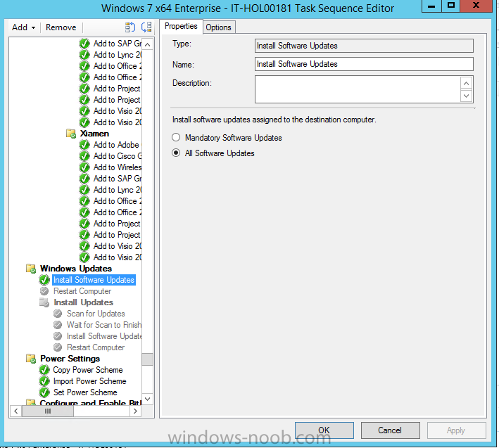Click grey icon beside Scan for Updates
The height and width of the screenshot is (448, 499).
58,314
